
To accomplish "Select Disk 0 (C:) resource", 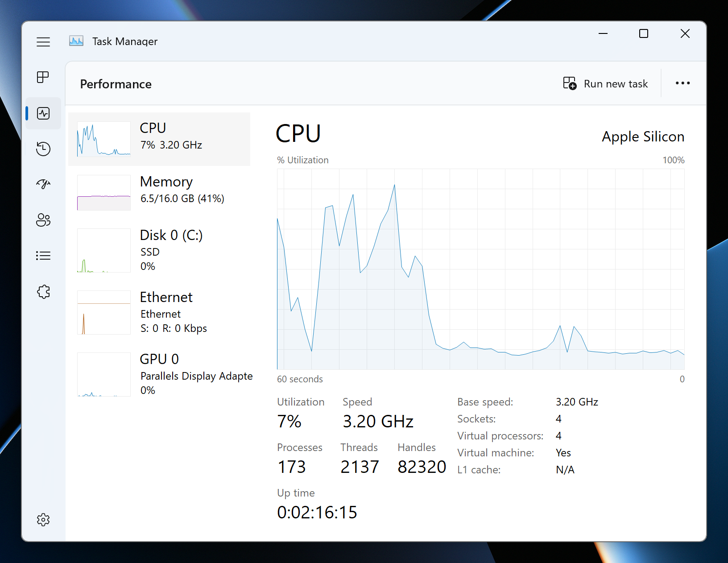I will [159, 250].
